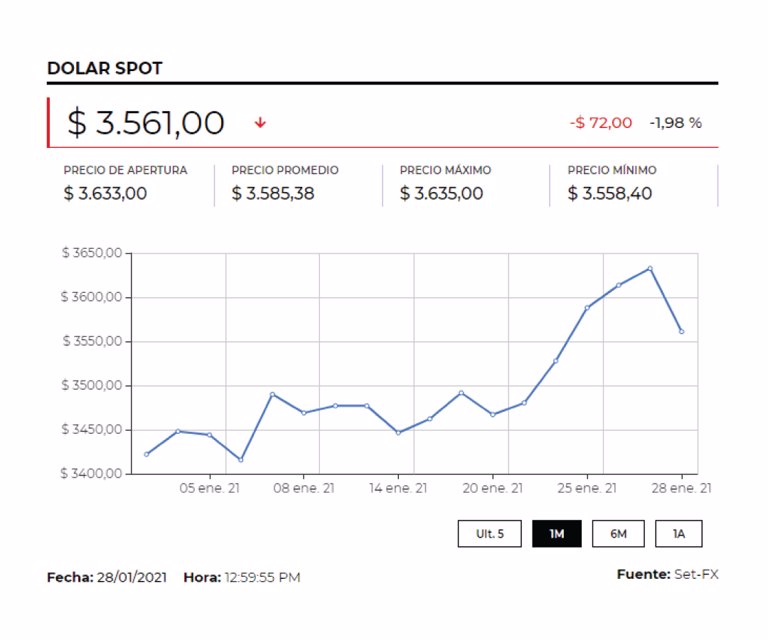Click the red down arrow indicator

click(x=260, y=122)
